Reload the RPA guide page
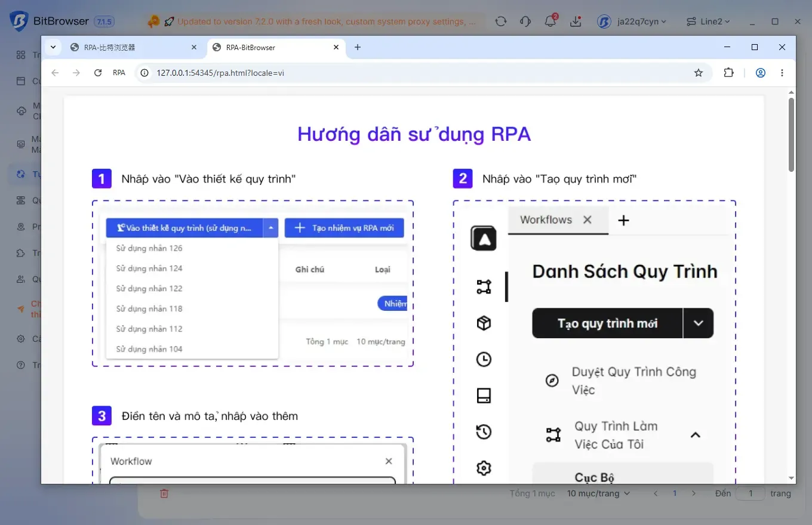This screenshot has width=812, height=525. [x=98, y=73]
